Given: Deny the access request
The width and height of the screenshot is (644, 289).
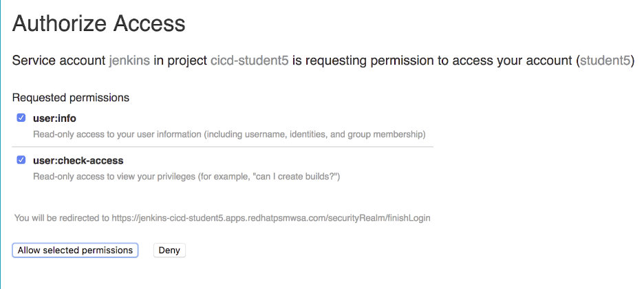Looking at the screenshot, I should pos(169,250).
